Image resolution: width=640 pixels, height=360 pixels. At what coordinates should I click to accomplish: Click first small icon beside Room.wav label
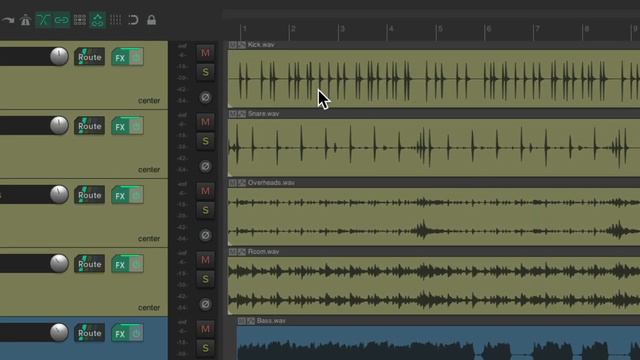click(x=233, y=252)
